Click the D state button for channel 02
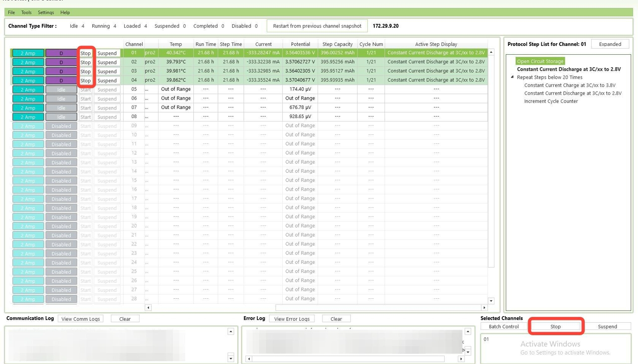Image resolution: width=638 pixels, height=364 pixels. [x=61, y=63]
